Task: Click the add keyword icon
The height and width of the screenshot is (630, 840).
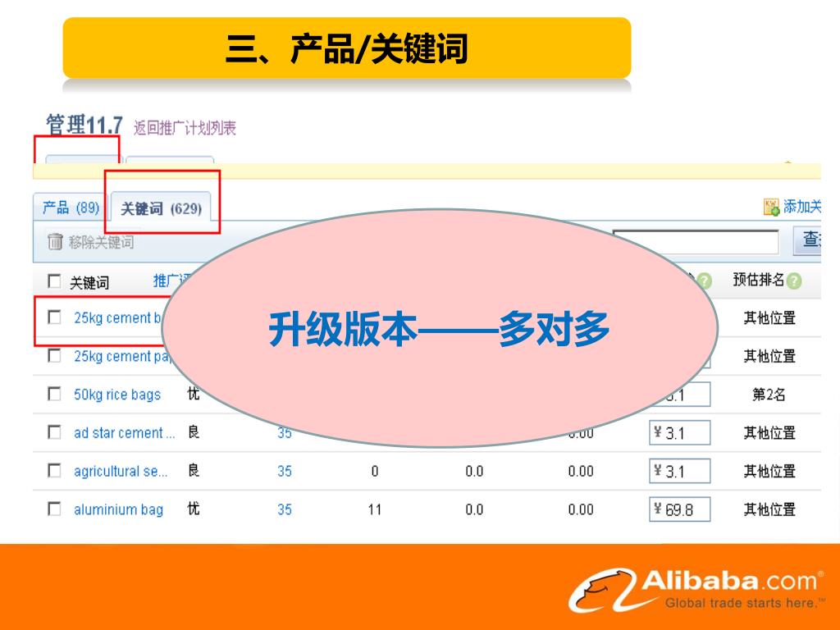Action: [771, 207]
